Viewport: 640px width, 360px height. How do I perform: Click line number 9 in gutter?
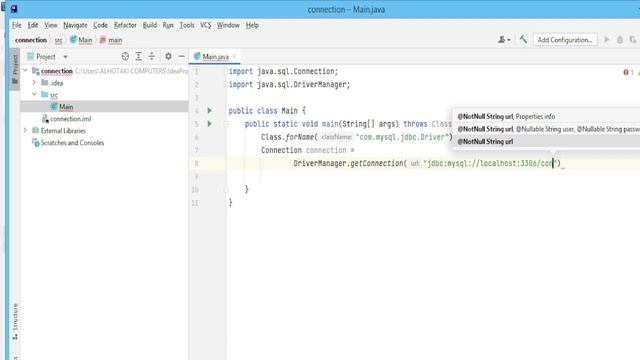click(x=196, y=176)
